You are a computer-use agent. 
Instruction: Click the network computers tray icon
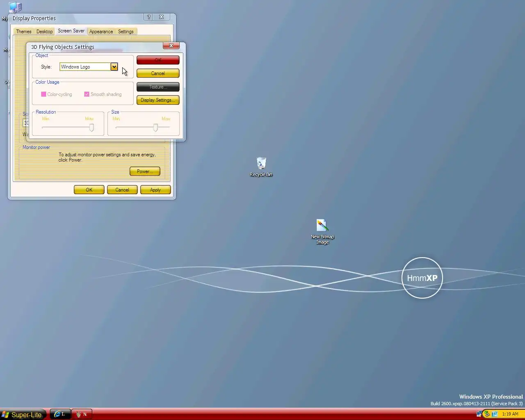point(479,414)
